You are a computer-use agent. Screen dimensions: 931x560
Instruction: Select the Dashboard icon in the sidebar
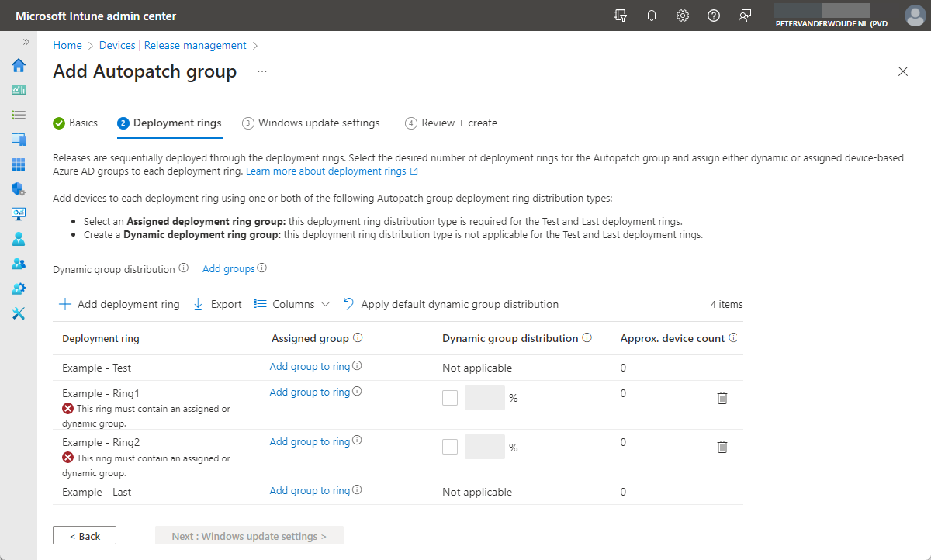pos(18,88)
